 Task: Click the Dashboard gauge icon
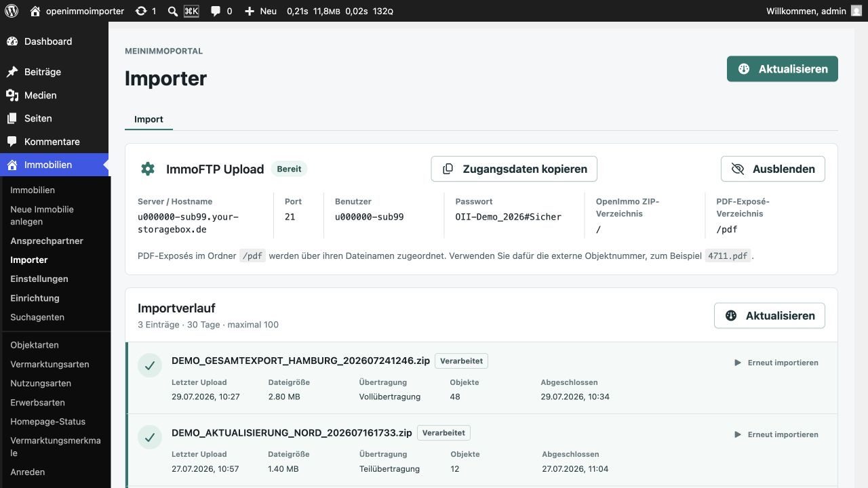tap(12, 41)
